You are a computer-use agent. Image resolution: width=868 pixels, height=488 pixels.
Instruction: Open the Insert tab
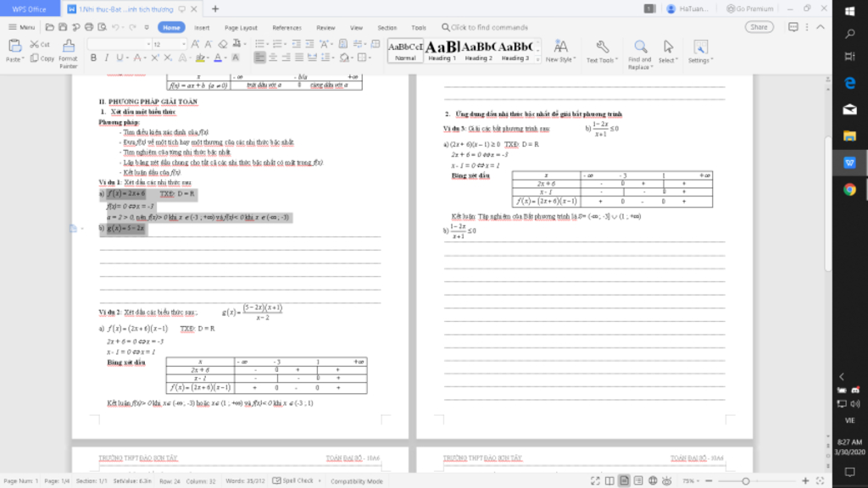202,28
